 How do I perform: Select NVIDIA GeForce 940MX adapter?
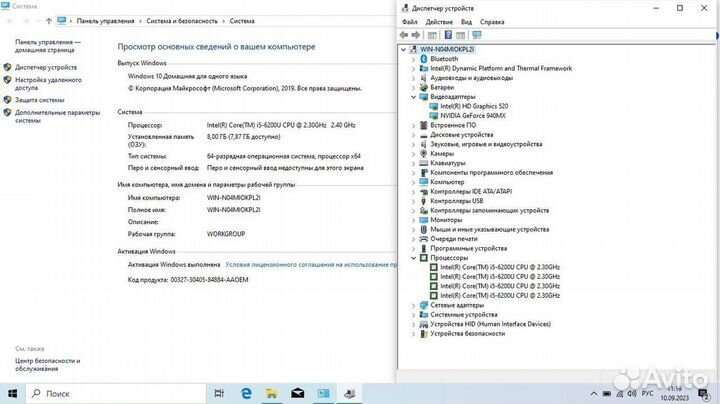click(472, 116)
